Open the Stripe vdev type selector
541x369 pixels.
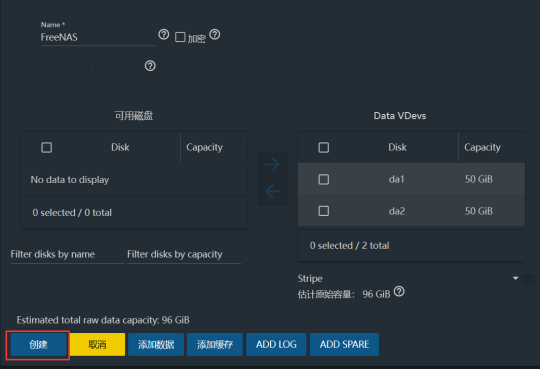[x=409, y=278]
